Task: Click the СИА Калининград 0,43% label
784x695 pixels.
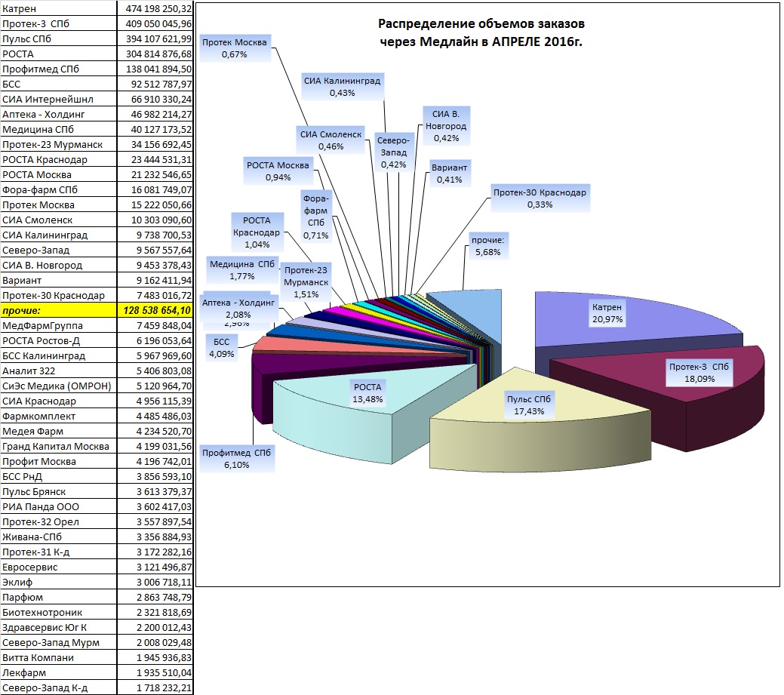Action: [x=343, y=87]
